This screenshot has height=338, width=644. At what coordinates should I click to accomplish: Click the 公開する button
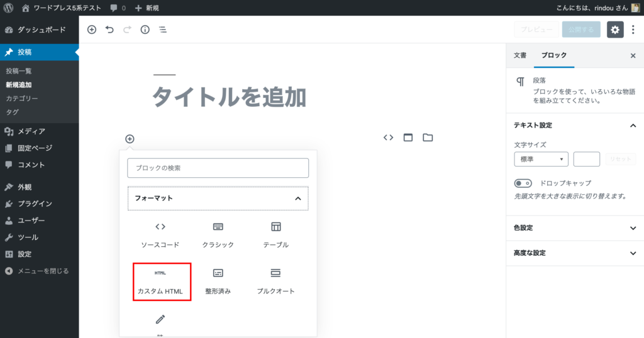[581, 30]
